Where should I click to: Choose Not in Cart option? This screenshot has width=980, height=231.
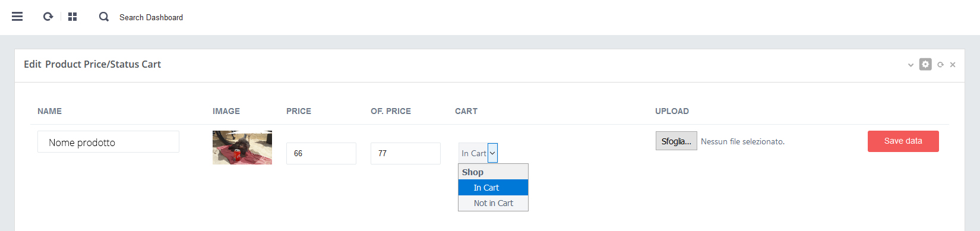(x=493, y=203)
